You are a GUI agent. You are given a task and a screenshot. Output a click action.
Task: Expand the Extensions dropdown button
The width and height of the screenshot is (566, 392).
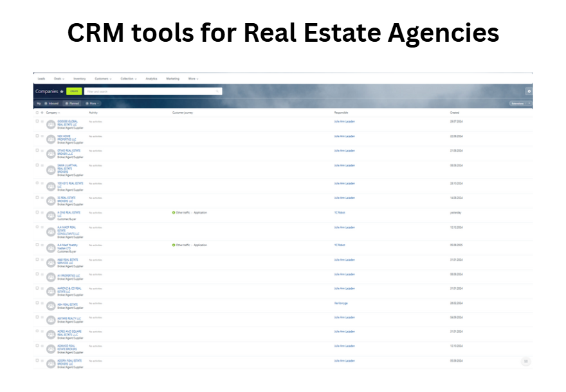tap(520, 103)
